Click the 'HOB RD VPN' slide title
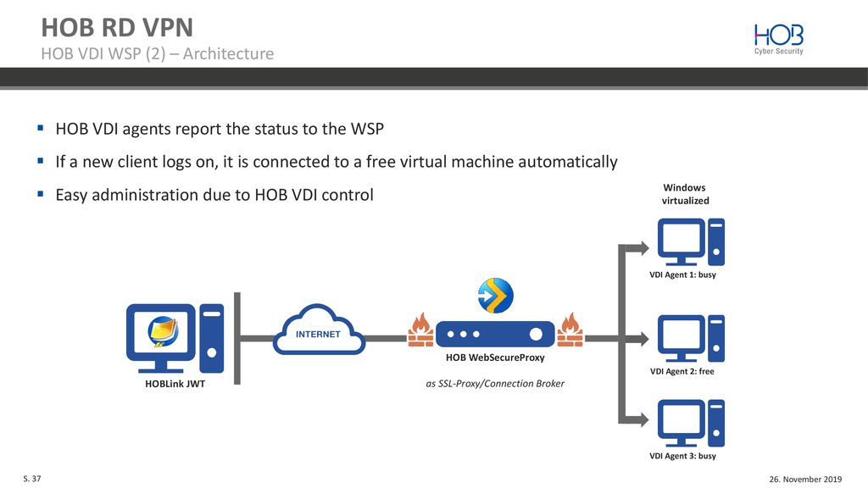The image size is (868, 488). 117,28
